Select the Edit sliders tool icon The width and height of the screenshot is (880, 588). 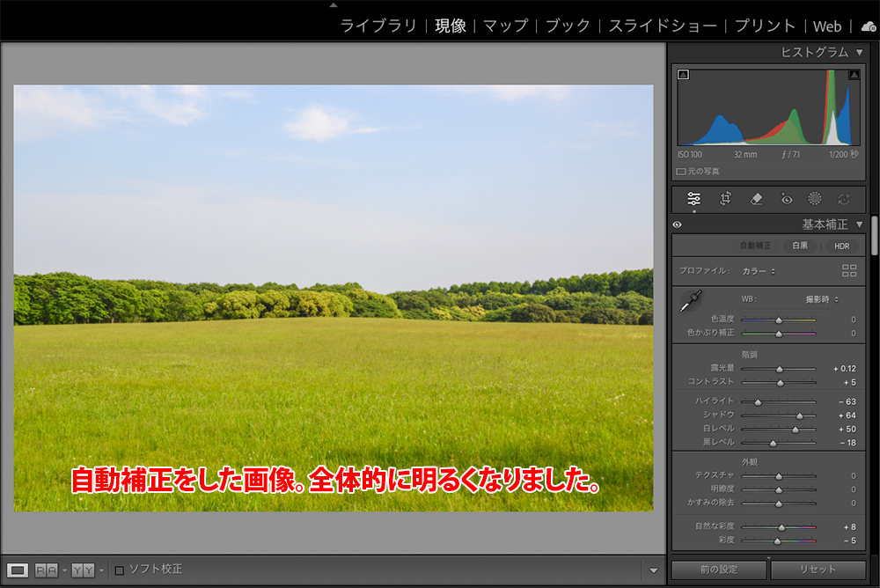694,199
